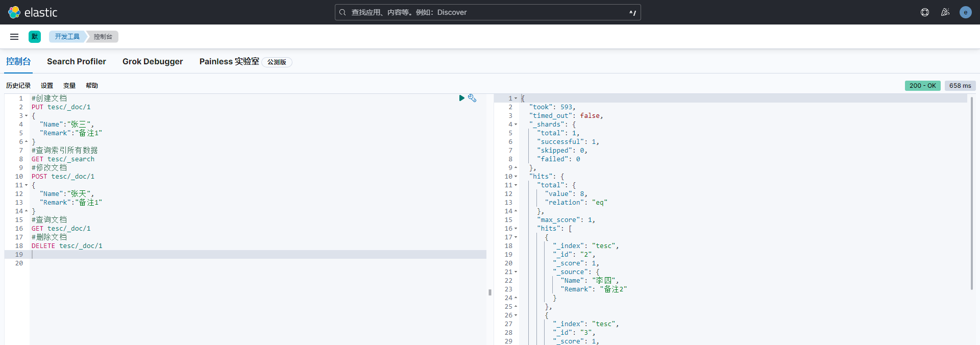Open the Painless 实验室 tab

(229, 62)
